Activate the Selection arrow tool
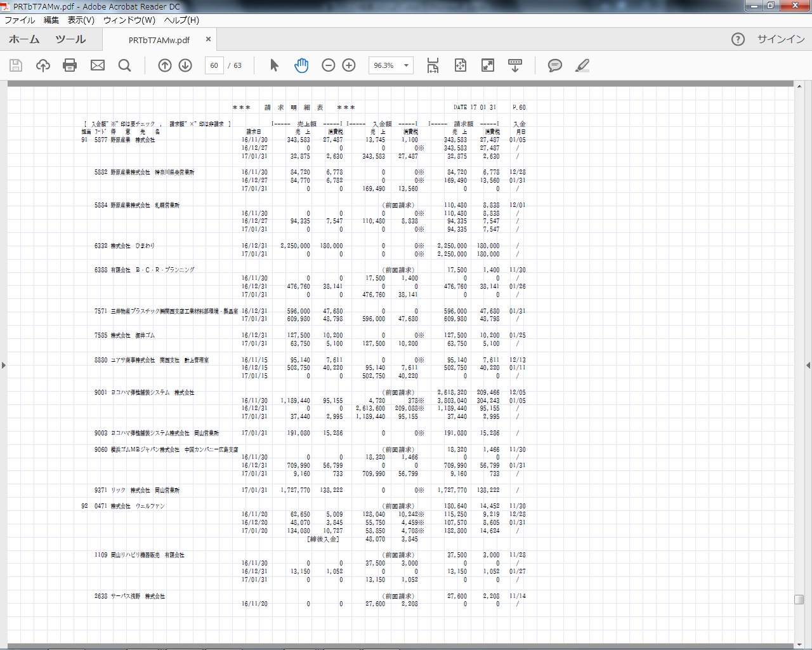 (274, 65)
